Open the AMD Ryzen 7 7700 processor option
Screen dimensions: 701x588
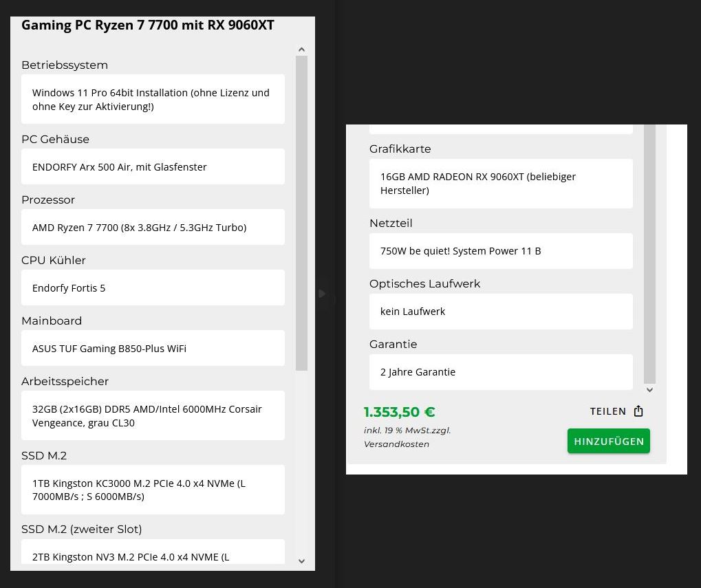[x=153, y=227]
